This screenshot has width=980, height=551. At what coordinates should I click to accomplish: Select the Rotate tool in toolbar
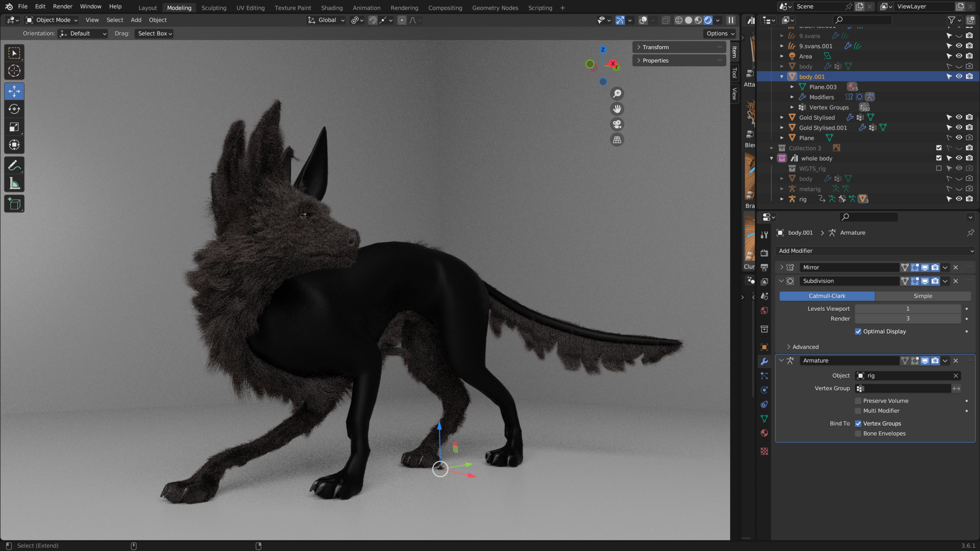point(14,109)
